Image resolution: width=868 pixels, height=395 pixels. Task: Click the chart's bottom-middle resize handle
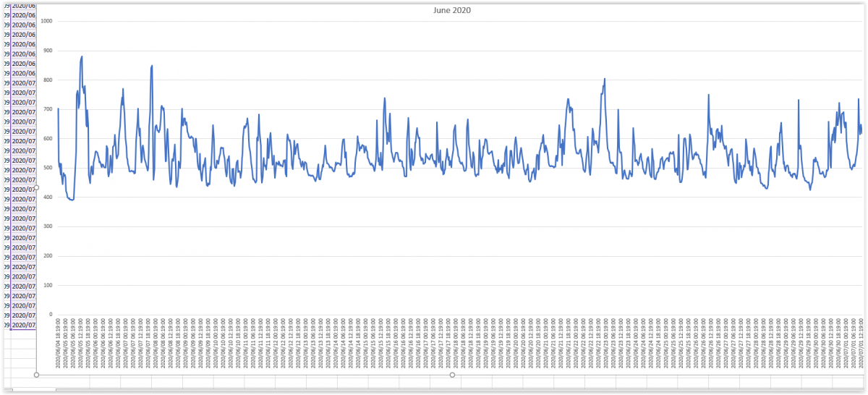coord(452,375)
